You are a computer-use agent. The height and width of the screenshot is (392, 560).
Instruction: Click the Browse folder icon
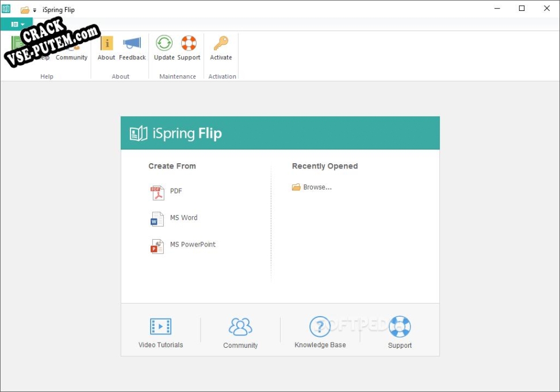pyautogui.click(x=296, y=187)
